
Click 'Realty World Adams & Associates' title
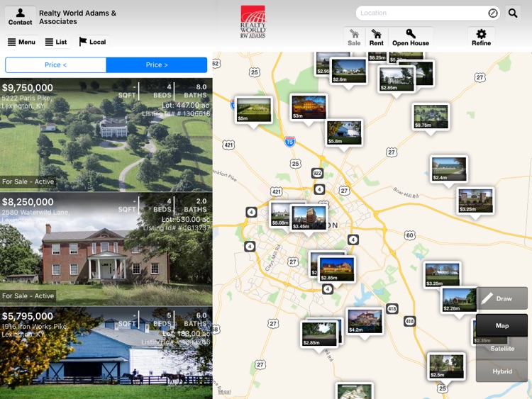coord(77,17)
